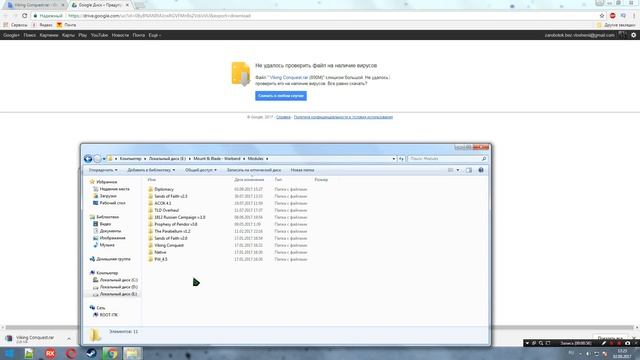This screenshot has width=640, height=360.
Task: Open Chrome's apps shortcut 'Сервисы'
Action: (16, 25)
